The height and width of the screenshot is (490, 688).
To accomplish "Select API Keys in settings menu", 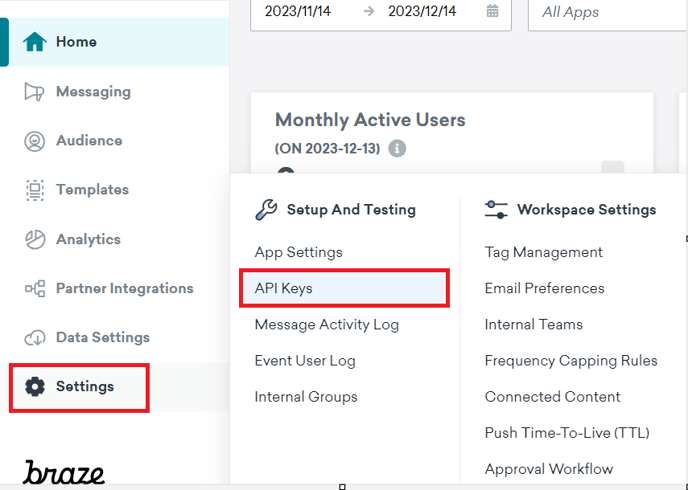I will [x=344, y=288].
